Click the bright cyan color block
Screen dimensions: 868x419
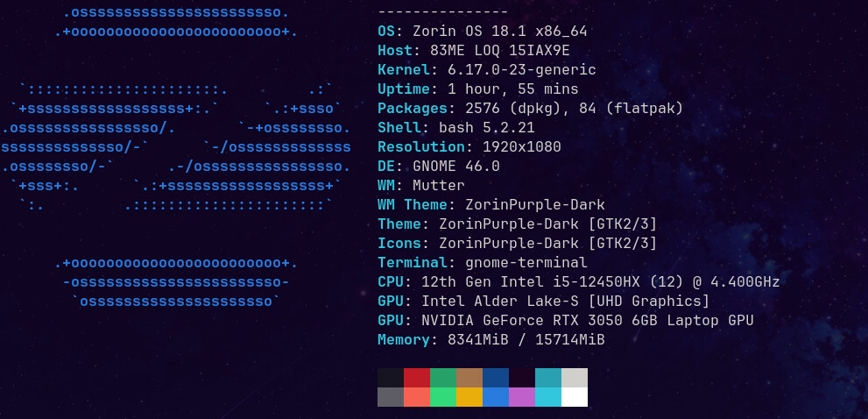[548, 397]
